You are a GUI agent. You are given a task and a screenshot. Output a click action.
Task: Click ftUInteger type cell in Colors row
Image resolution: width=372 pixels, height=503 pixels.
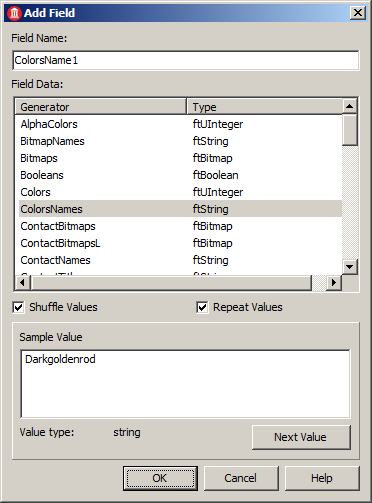218,192
